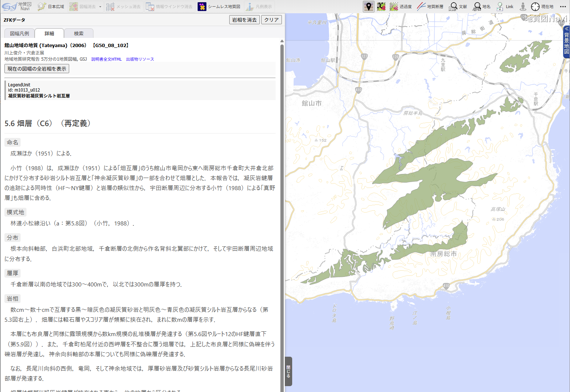Viewport: 570px width, 392px height.
Task: Toggle the map pin marker tool
Action: pyautogui.click(x=368, y=7)
